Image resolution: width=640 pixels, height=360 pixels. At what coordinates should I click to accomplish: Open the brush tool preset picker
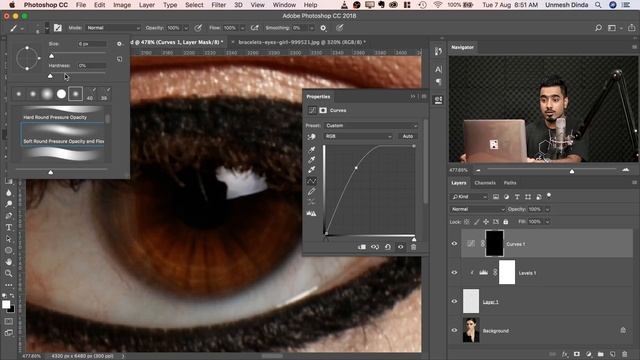point(16,28)
